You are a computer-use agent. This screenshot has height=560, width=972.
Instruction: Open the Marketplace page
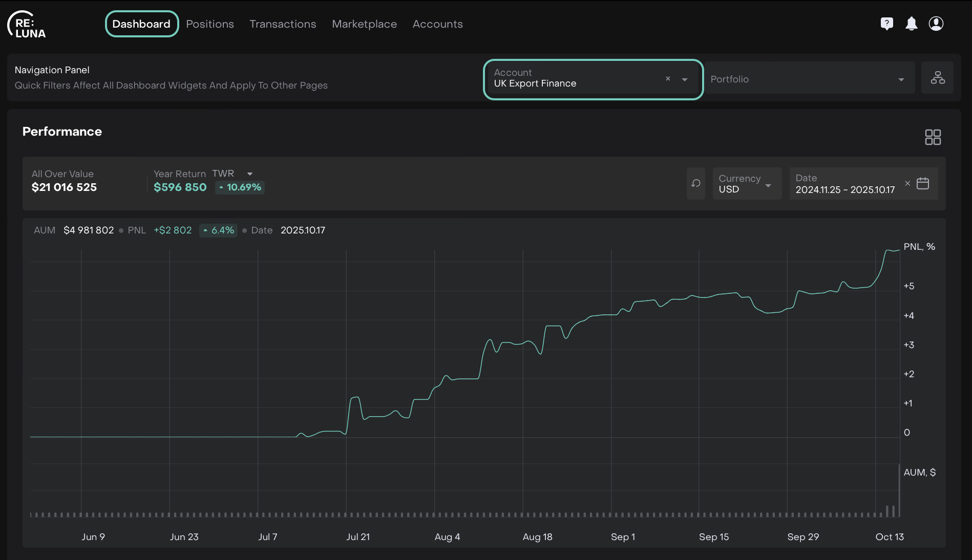click(364, 24)
